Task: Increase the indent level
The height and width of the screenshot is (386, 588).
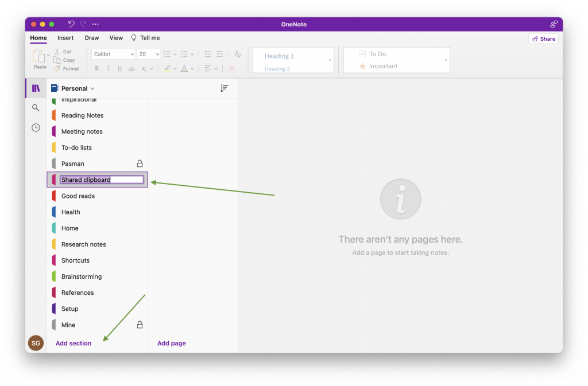Action: 220,54
